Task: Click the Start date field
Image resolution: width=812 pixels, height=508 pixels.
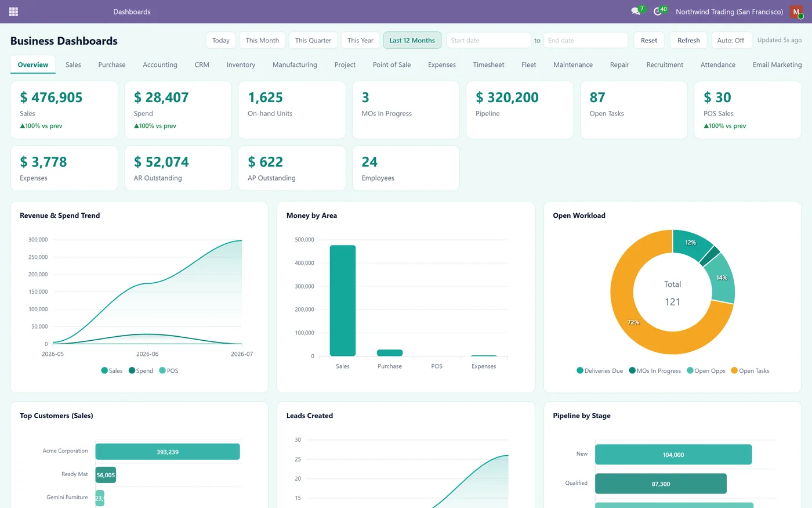Action: pyautogui.click(x=488, y=40)
